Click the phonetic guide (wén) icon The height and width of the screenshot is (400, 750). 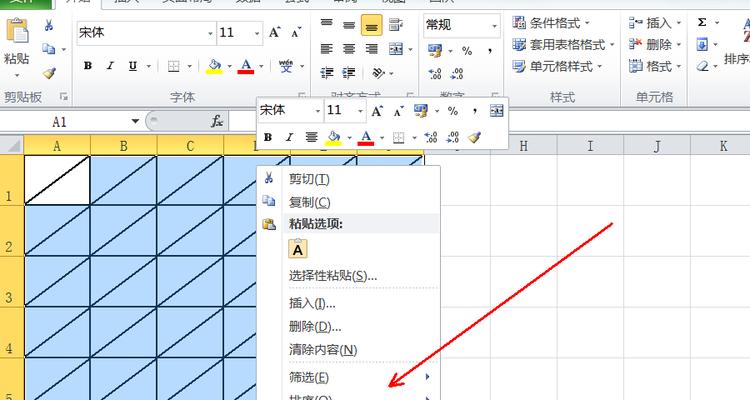(286, 66)
